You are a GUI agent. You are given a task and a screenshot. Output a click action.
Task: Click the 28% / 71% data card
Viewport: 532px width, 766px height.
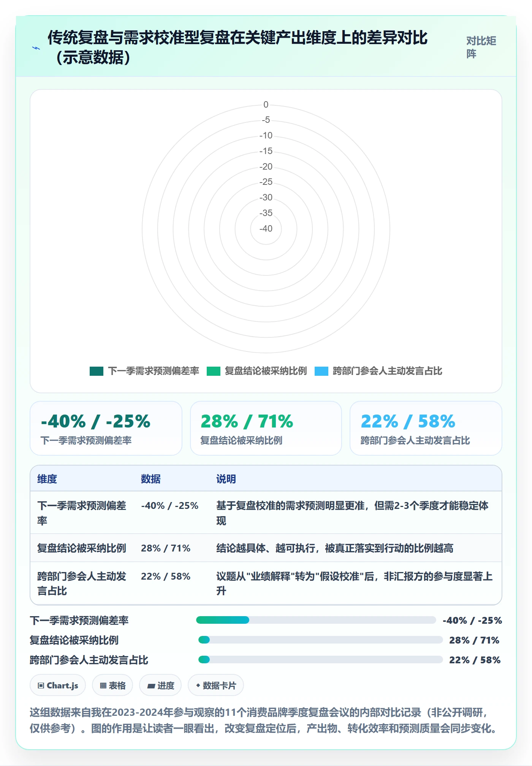tap(266, 428)
